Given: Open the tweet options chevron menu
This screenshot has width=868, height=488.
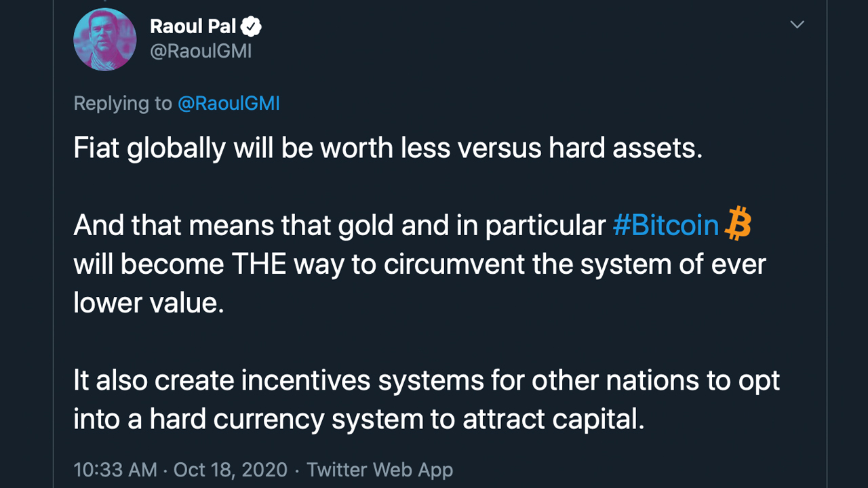Looking at the screenshot, I should 797,25.
